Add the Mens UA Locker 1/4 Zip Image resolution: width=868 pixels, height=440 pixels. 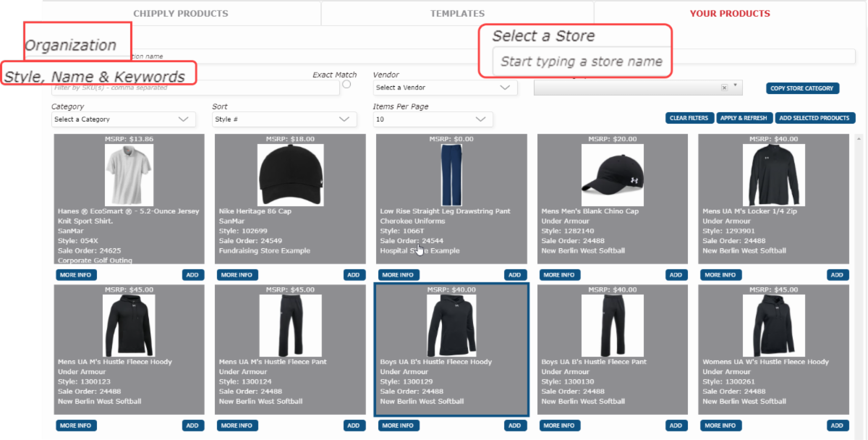click(838, 275)
